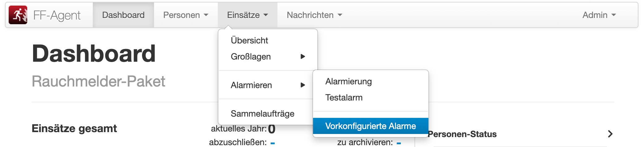Open Vorkonfigurierte Alarme submenu item
644x147 pixels.
click(370, 126)
